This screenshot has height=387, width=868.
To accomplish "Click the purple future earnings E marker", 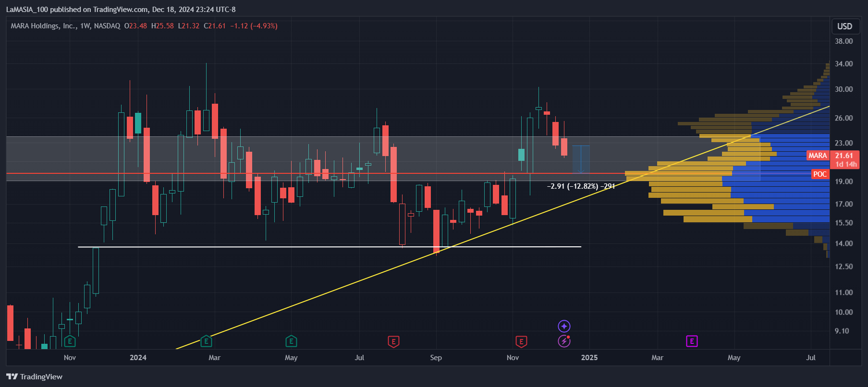I will coord(692,341).
